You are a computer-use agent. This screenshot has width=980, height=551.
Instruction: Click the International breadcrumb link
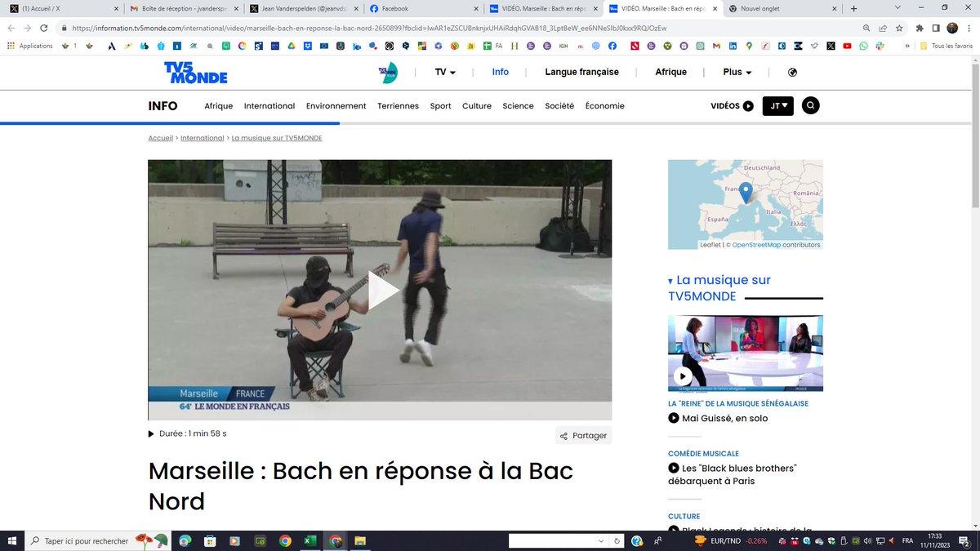pos(203,138)
